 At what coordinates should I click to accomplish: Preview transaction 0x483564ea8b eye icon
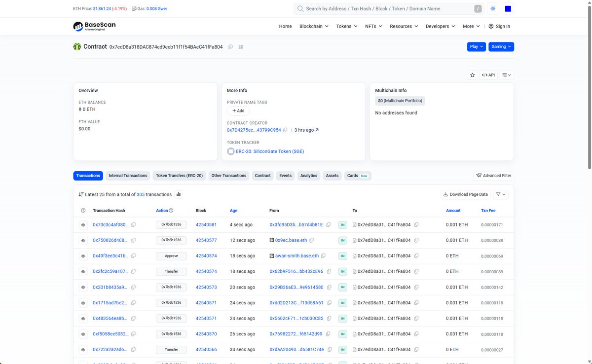click(x=83, y=319)
